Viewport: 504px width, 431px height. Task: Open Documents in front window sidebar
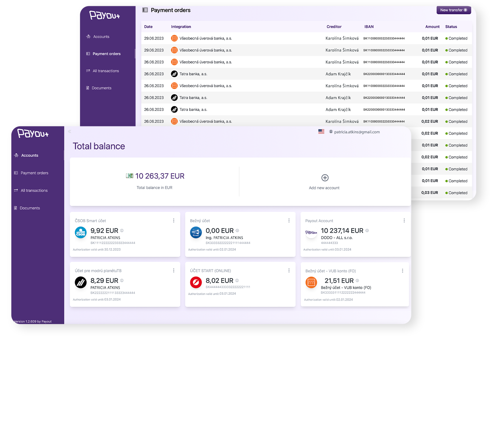[30, 208]
